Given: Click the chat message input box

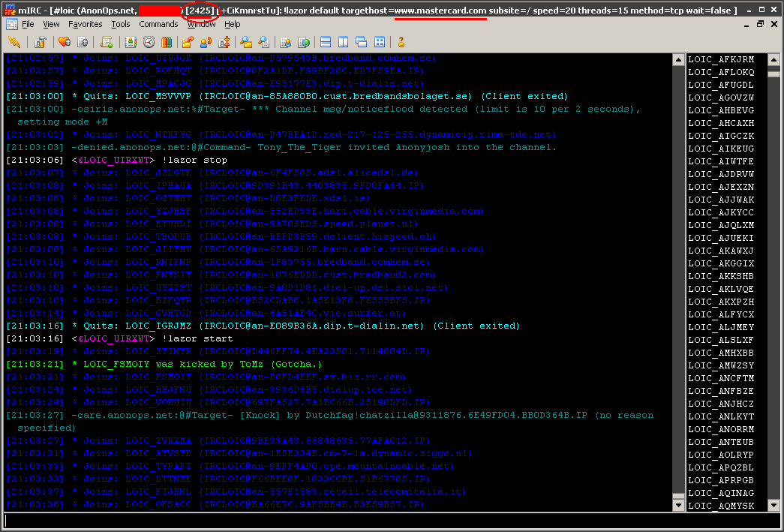Looking at the screenshot, I should point(390,520).
